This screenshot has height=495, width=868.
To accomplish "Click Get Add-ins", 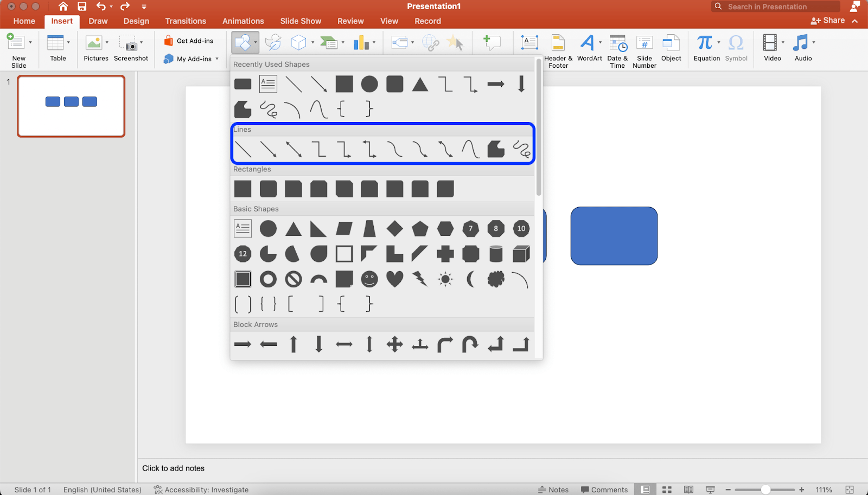I will point(189,40).
